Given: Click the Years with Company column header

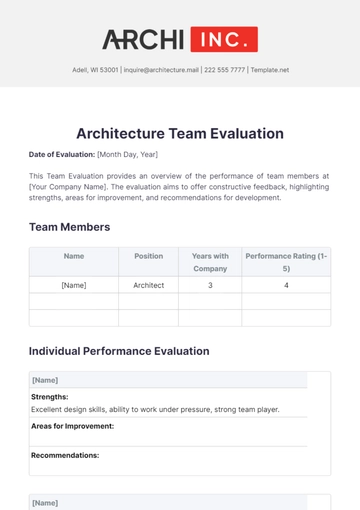Looking at the screenshot, I should (x=210, y=262).
